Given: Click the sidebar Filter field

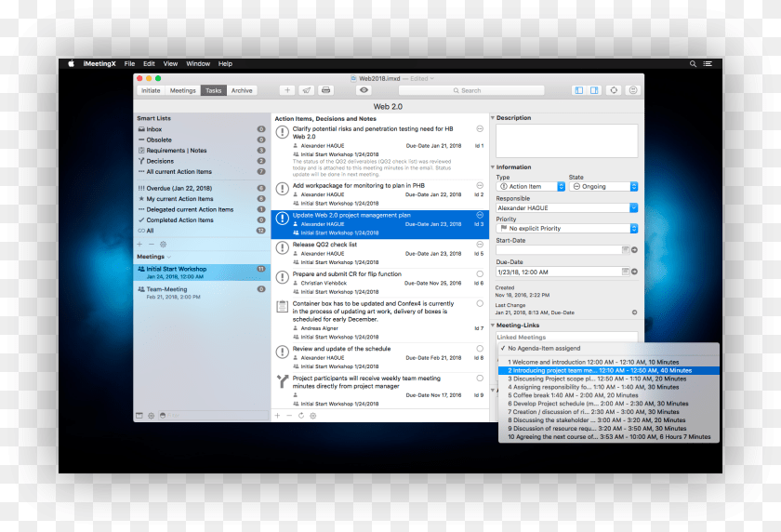Looking at the screenshot, I should tap(213, 416).
